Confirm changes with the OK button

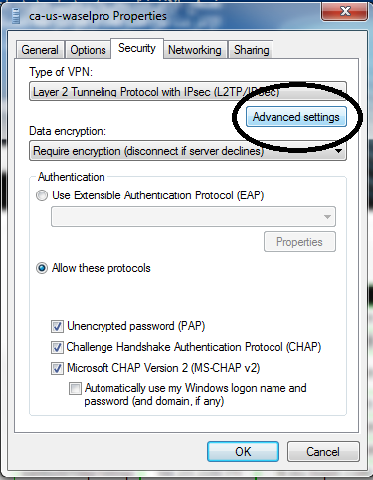(243, 452)
